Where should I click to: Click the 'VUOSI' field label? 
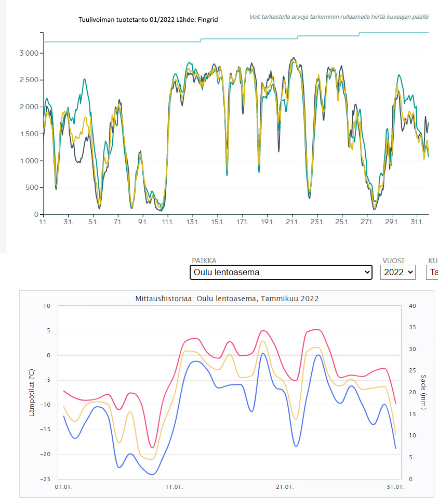[x=393, y=261]
